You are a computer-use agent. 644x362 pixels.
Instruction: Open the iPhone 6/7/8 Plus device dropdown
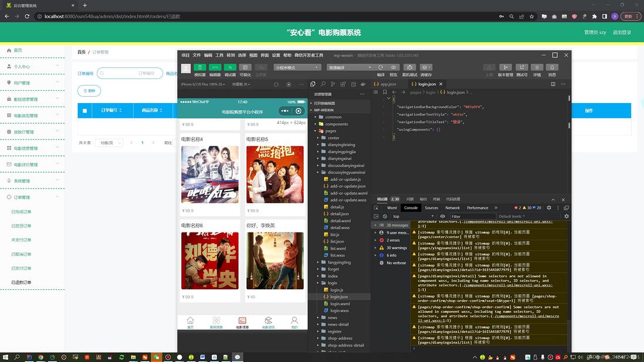[x=203, y=84]
